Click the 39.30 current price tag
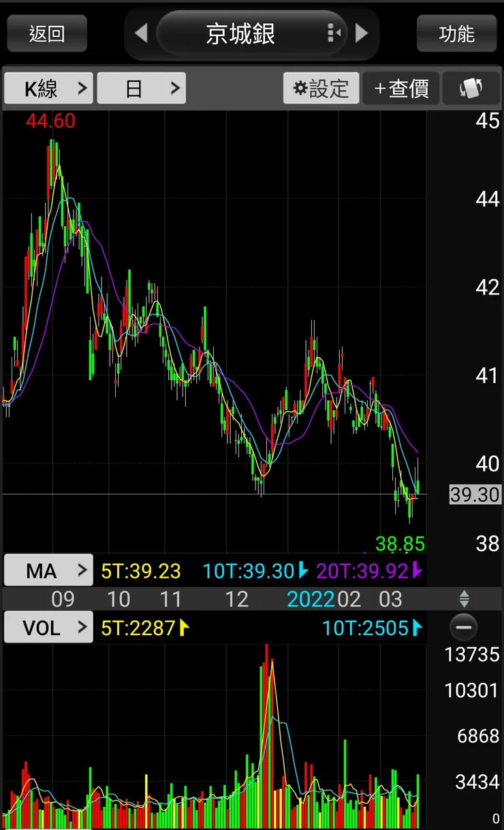504x830 pixels. click(x=475, y=494)
